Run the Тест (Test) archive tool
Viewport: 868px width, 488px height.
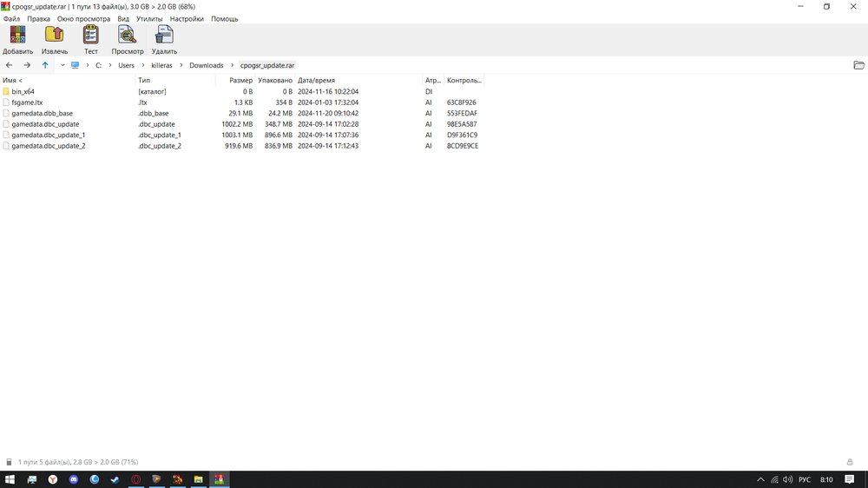pyautogui.click(x=91, y=35)
